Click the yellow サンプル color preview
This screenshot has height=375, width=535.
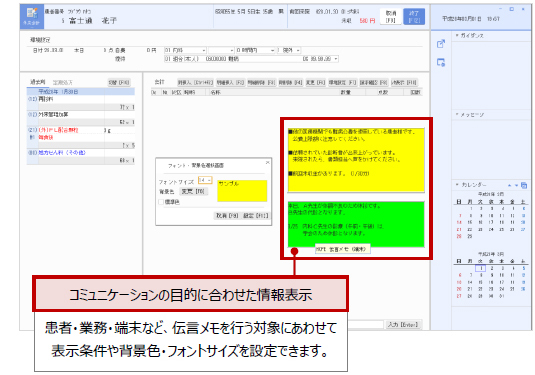[x=242, y=191]
